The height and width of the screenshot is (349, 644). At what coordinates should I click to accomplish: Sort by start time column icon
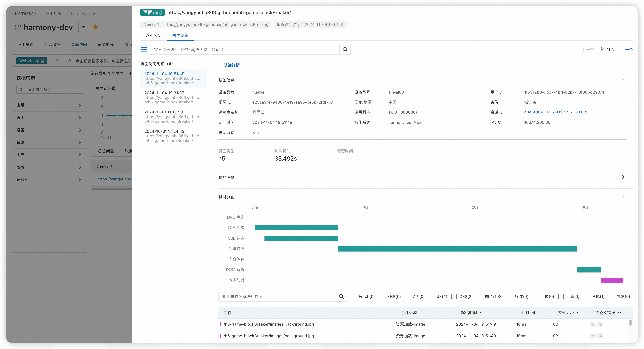[x=482, y=313]
